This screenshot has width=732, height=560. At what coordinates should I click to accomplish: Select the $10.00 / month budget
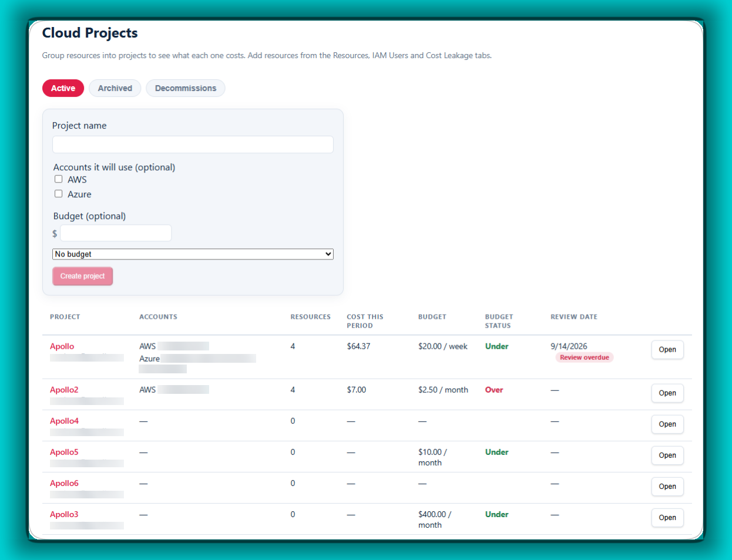433,457
